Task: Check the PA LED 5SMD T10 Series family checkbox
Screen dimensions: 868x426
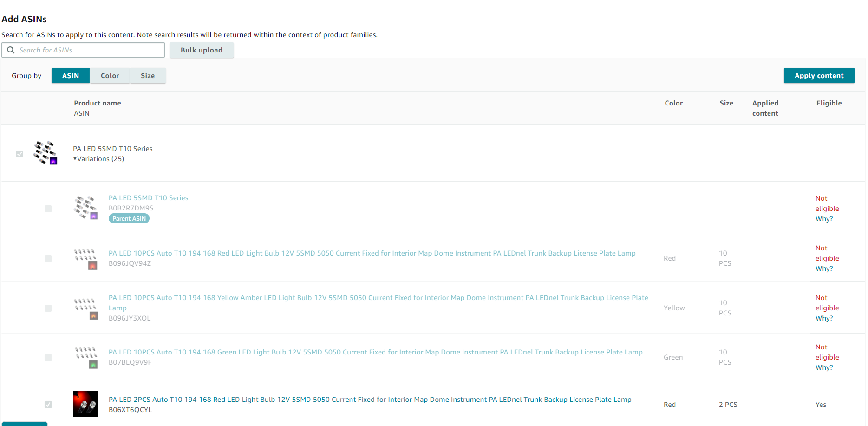Action: click(x=20, y=153)
